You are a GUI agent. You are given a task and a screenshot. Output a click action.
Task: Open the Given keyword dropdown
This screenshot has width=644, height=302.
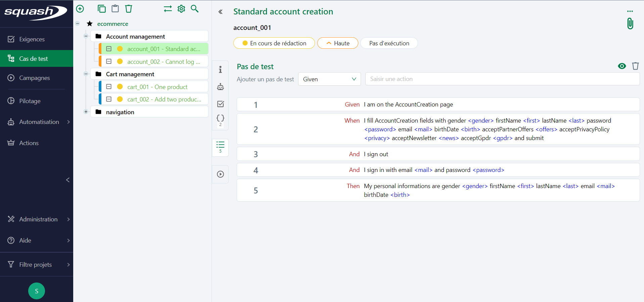pos(329,79)
